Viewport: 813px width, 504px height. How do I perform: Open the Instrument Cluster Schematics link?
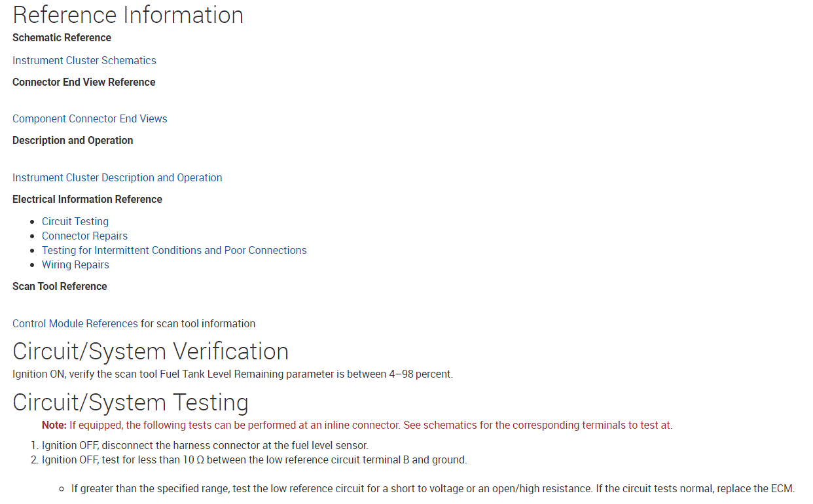(84, 60)
